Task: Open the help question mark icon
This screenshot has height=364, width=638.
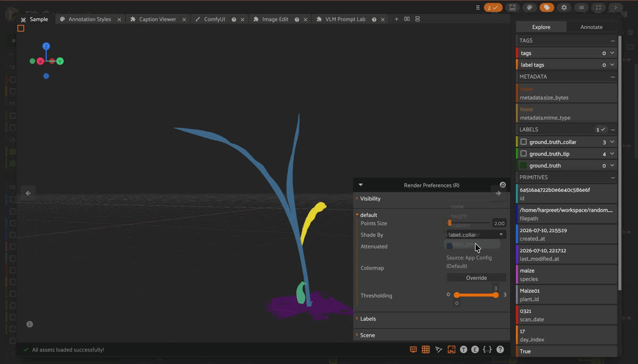Action: pos(500,349)
